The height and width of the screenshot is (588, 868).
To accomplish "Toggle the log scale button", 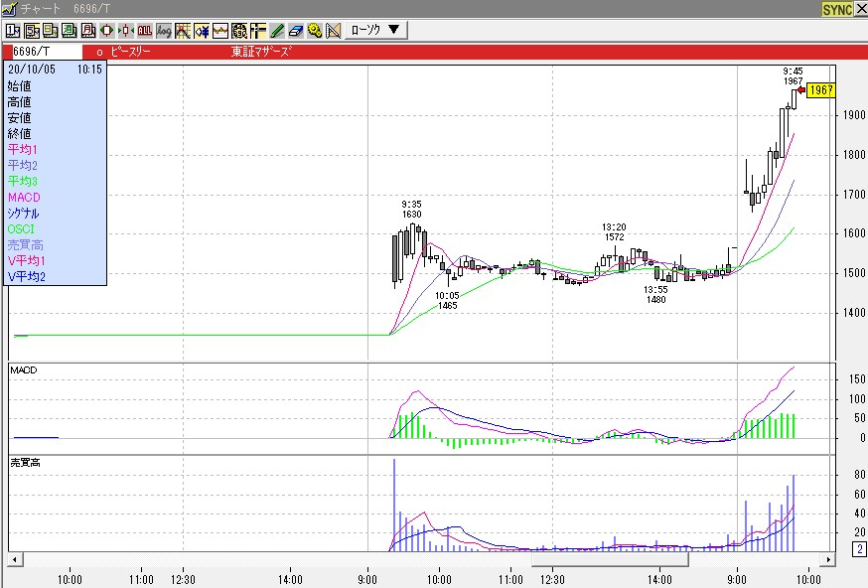I will click(164, 30).
